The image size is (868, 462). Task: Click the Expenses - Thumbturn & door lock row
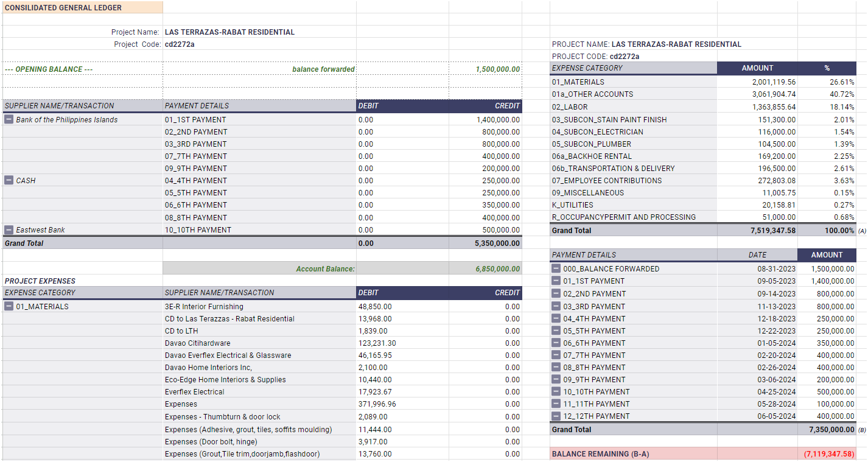point(259,417)
